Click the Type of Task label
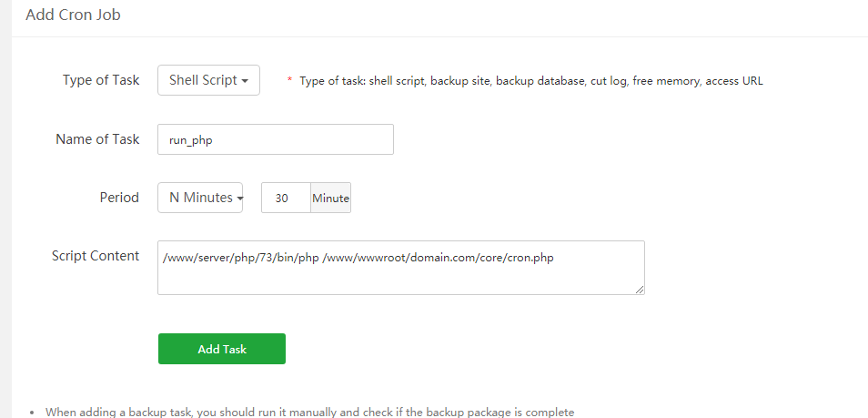Image resolution: width=868 pixels, height=418 pixels. tap(101, 80)
